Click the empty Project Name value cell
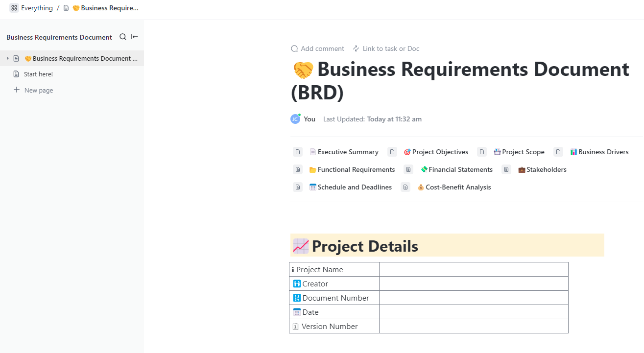 (x=474, y=269)
